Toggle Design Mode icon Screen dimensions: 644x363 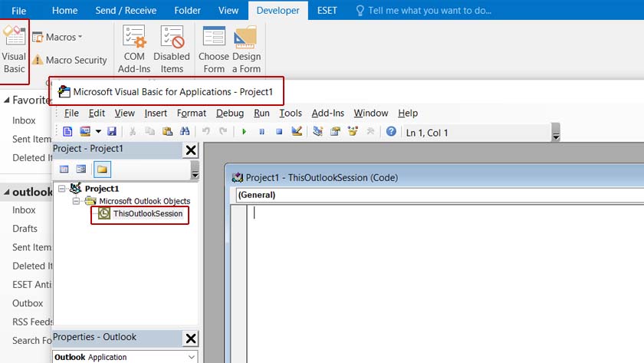pyautogui.click(x=297, y=131)
